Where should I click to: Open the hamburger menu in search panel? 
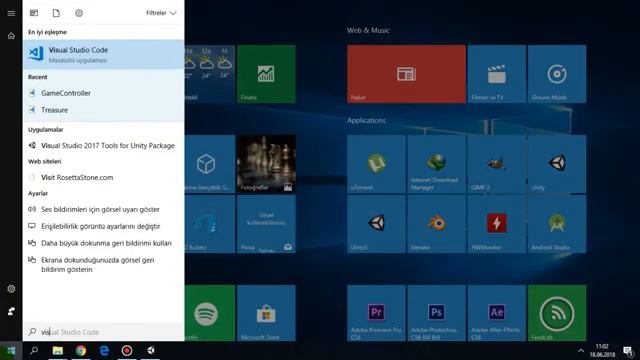11,13
